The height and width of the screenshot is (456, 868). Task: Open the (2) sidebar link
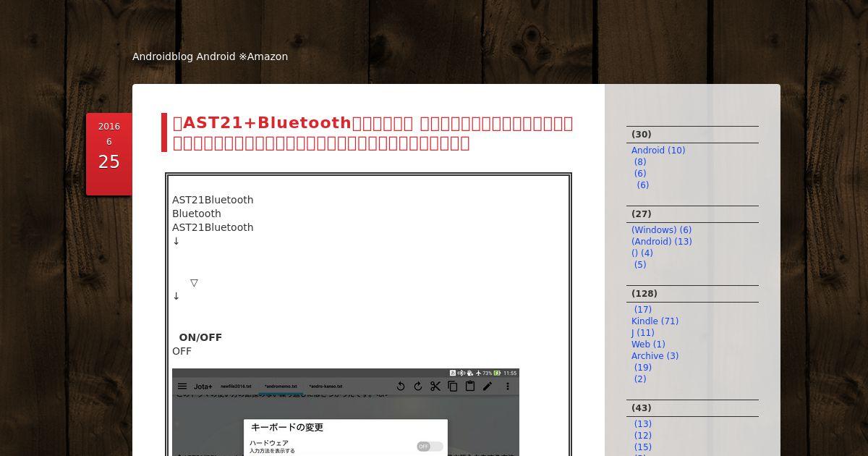(x=640, y=379)
